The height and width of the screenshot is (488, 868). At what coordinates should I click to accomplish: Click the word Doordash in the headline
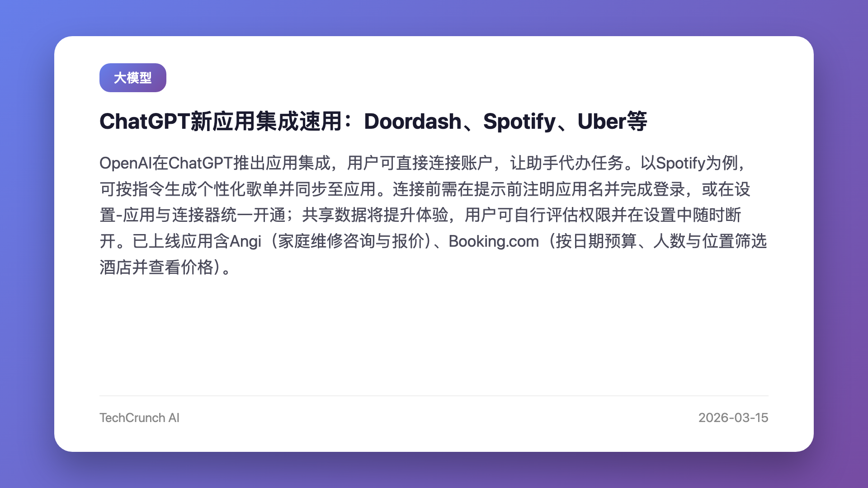pos(412,121)
